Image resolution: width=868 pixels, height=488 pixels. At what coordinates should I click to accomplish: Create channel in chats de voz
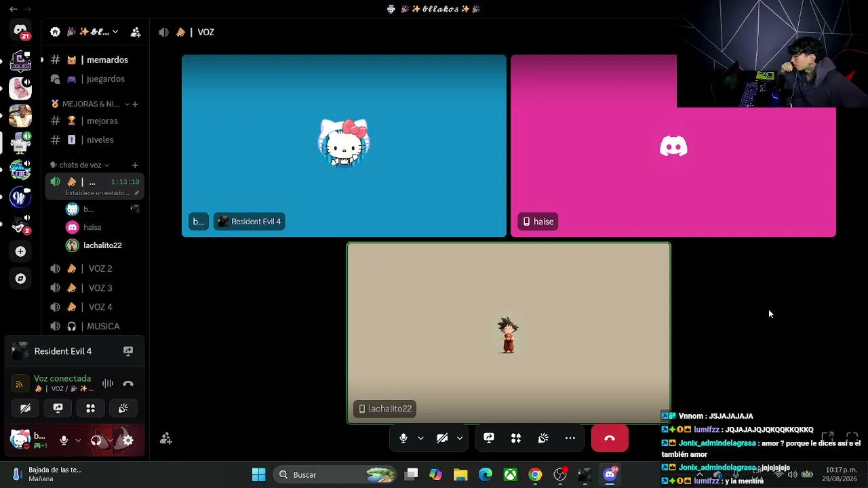pyautogui.click(x=135, y=165)
